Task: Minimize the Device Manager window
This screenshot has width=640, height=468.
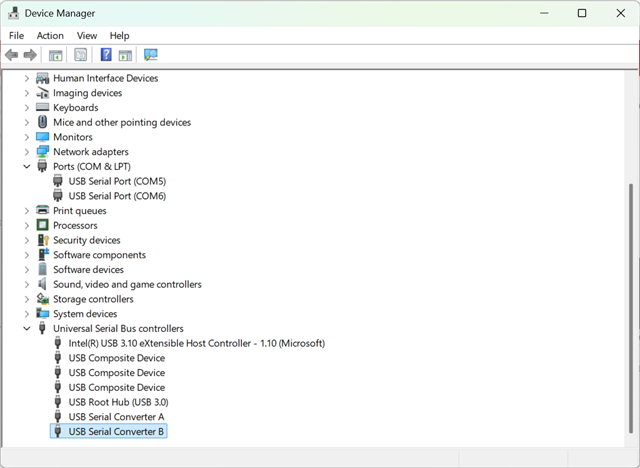Action: [544, 13]
